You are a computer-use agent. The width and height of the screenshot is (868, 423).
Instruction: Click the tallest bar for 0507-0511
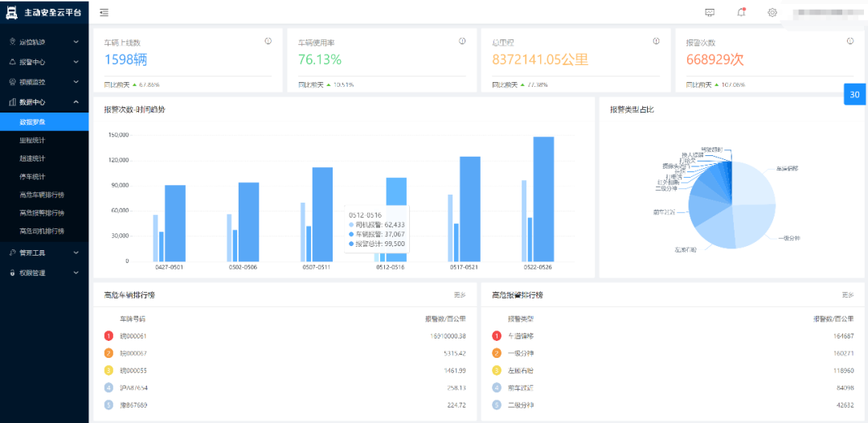[322, 214]
